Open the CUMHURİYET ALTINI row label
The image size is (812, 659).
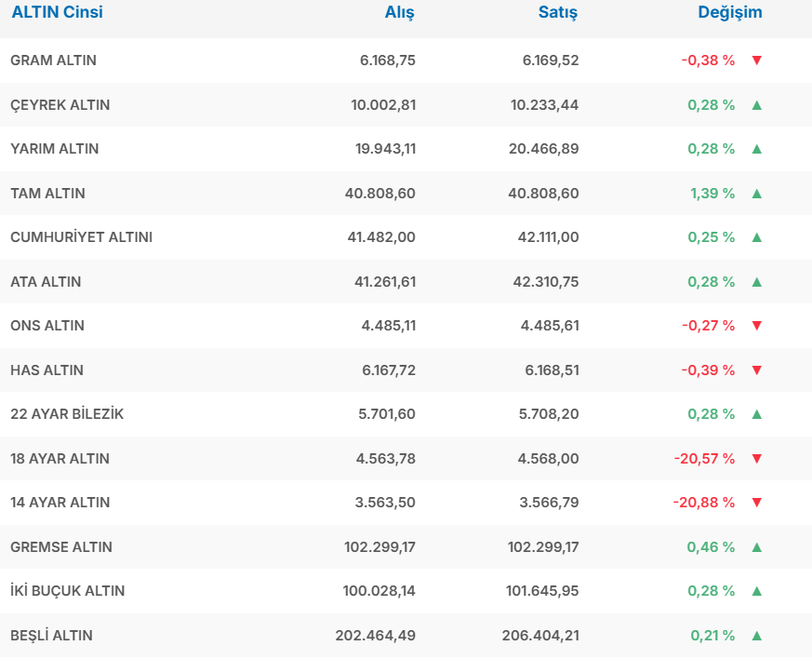coord(82,237)
